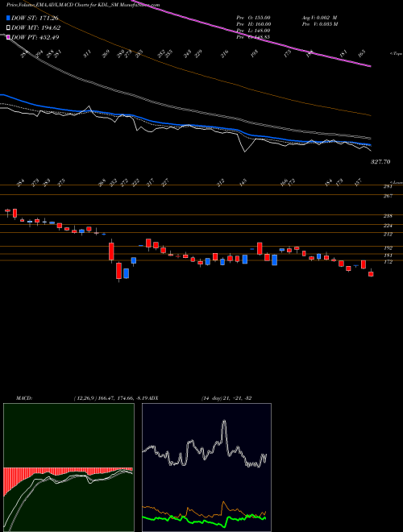Click the MACD: heading label
Screen dimensions: 403x532
click(x=23, y=397)
